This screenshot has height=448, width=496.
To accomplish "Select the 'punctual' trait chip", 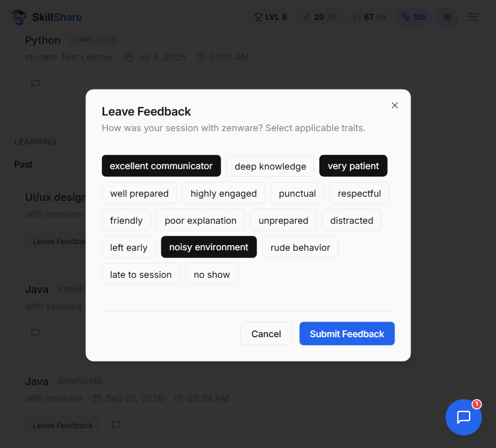I will pos(297,193).
